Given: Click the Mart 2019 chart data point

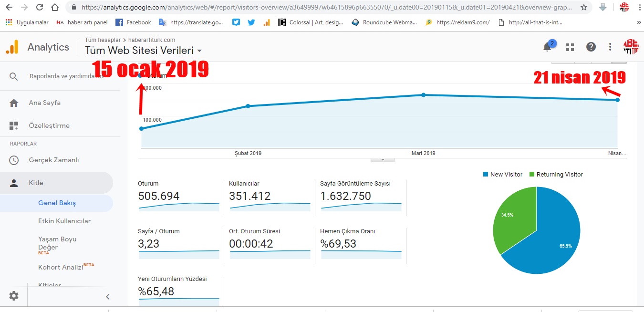Looking at the screenshot, I should tap(423, 95).
